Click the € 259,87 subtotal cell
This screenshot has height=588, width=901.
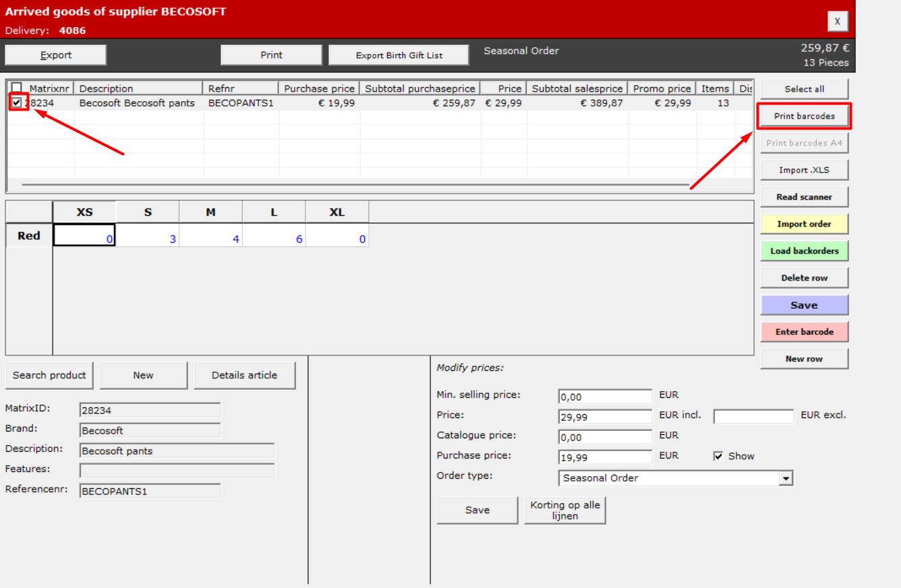[420, 103]
